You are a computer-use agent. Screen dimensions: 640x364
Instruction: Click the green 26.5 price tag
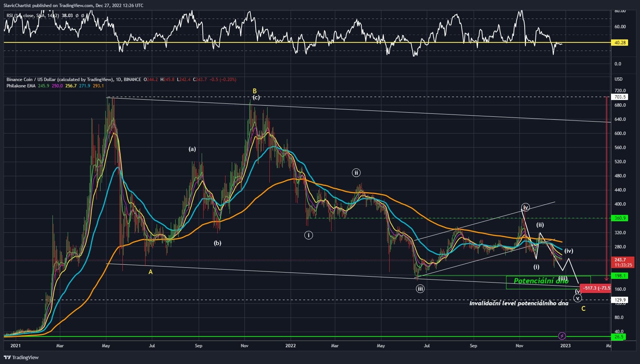(619, 337)
